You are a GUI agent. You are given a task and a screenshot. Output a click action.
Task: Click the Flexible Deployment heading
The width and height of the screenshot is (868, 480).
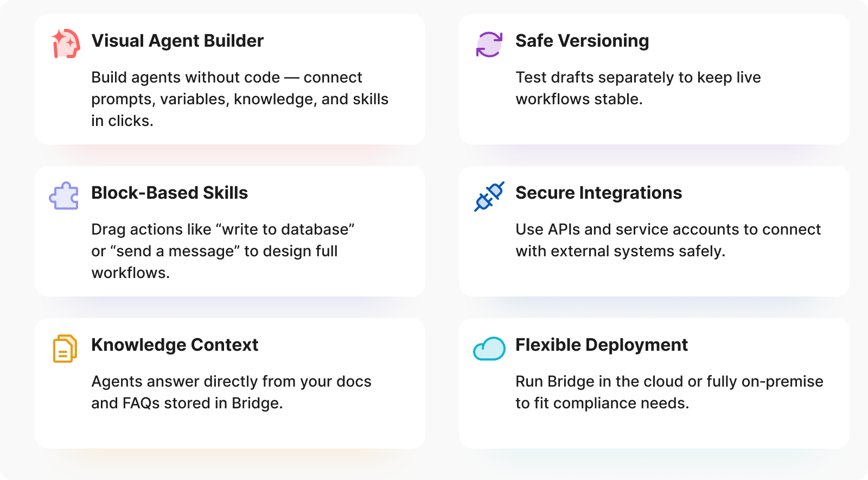[601, 345]
